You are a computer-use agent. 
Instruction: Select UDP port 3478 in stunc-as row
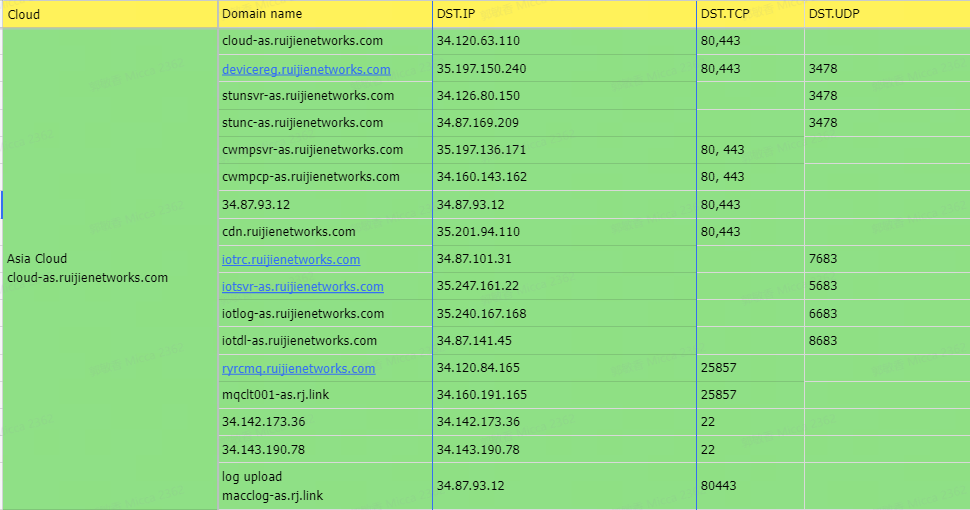tap(887, 123)
